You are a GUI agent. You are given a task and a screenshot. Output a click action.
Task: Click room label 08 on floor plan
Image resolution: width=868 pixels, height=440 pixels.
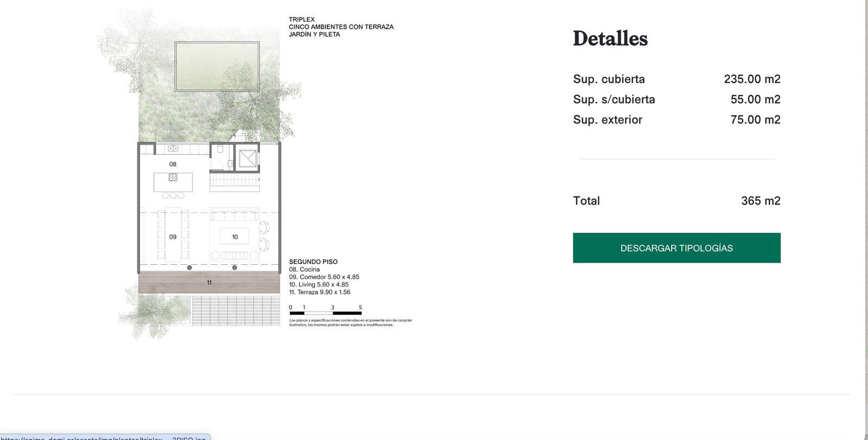(x=173, y=164)
